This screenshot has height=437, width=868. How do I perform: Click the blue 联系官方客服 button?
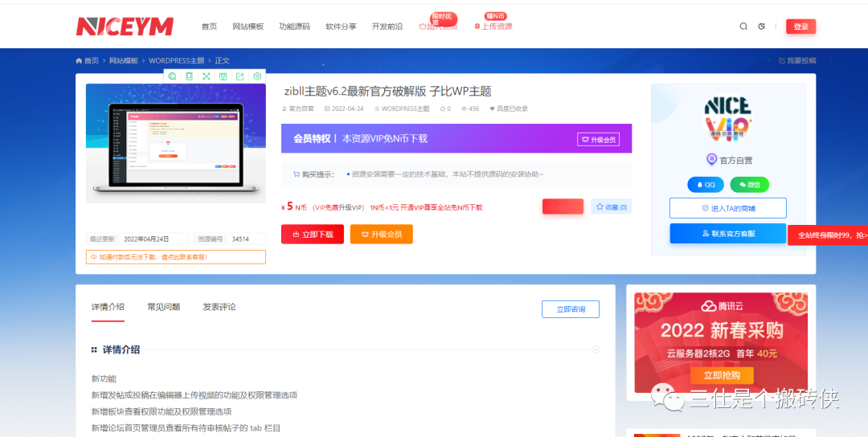coord(728,234)
